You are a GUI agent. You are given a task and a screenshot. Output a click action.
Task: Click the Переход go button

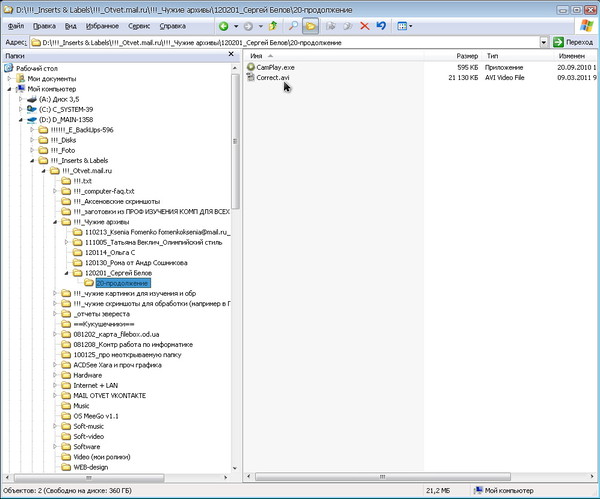[574, 42]
